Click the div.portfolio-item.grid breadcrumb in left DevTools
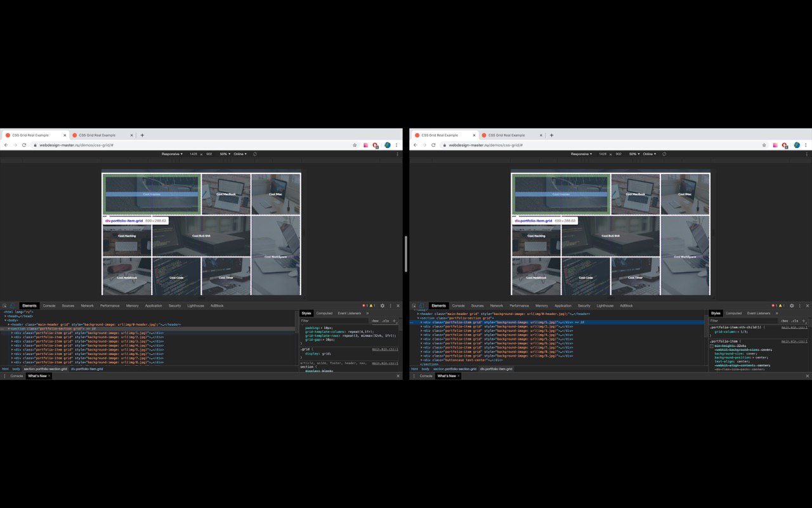Screen dimensions: 812x508 (86, 369)
